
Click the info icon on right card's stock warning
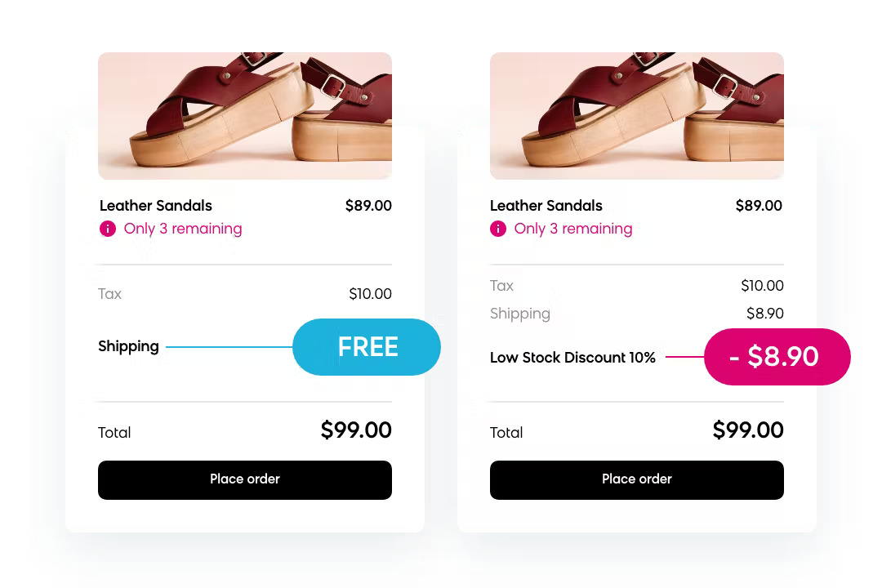tap(497, 229)
